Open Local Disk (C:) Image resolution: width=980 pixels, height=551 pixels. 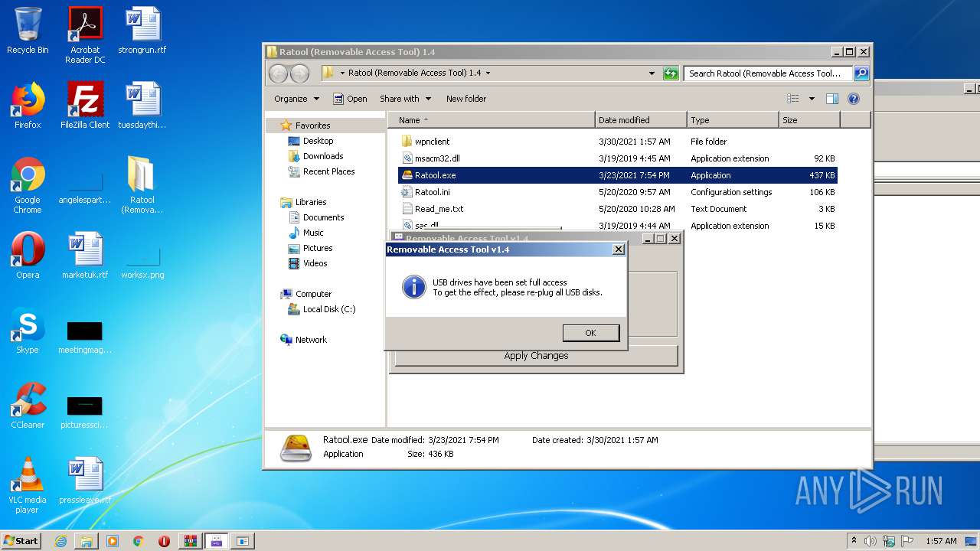(328, 309)
